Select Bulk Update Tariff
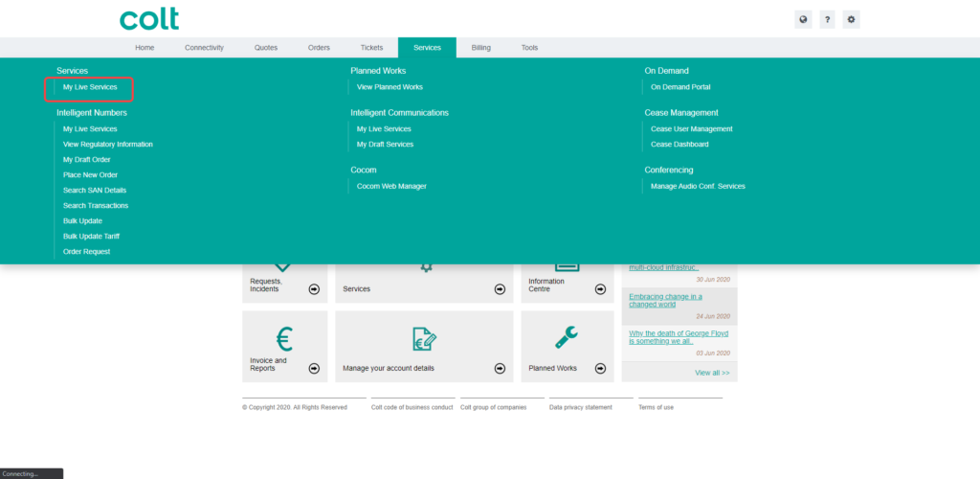 tap(91, 237)
